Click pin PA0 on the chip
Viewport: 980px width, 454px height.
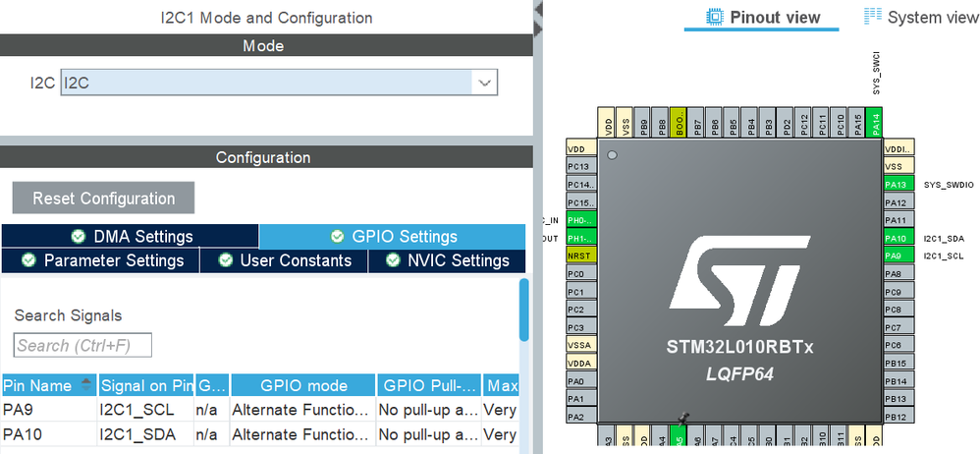point(581,380)
